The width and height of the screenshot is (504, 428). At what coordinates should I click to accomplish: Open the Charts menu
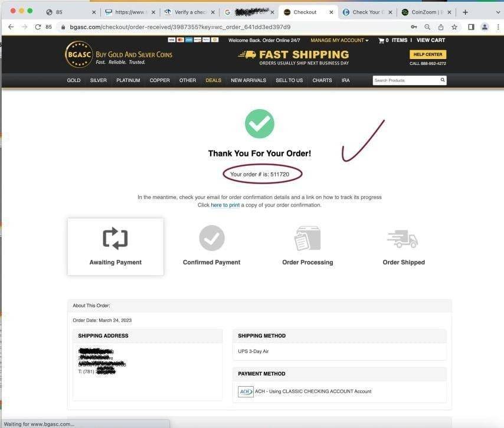tap(322, 80)
